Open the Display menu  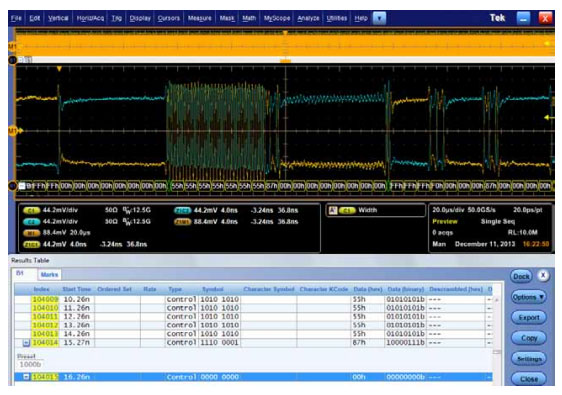[140, 18]
